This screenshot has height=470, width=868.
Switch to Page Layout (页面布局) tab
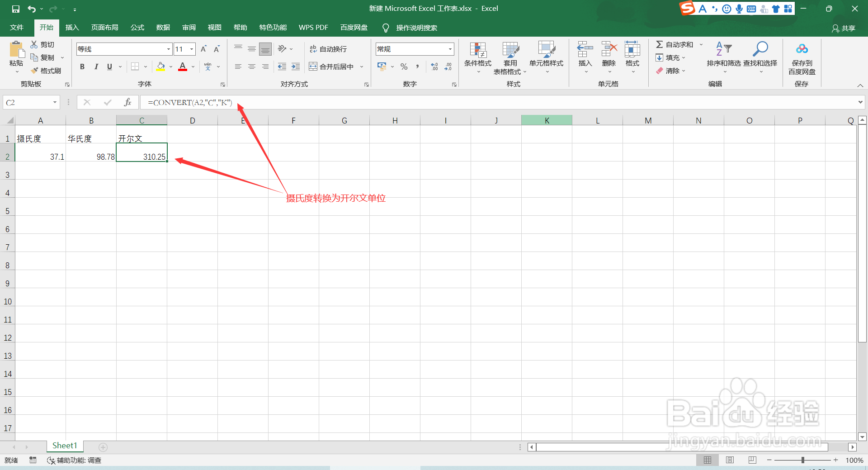click(x=104, y=28)
